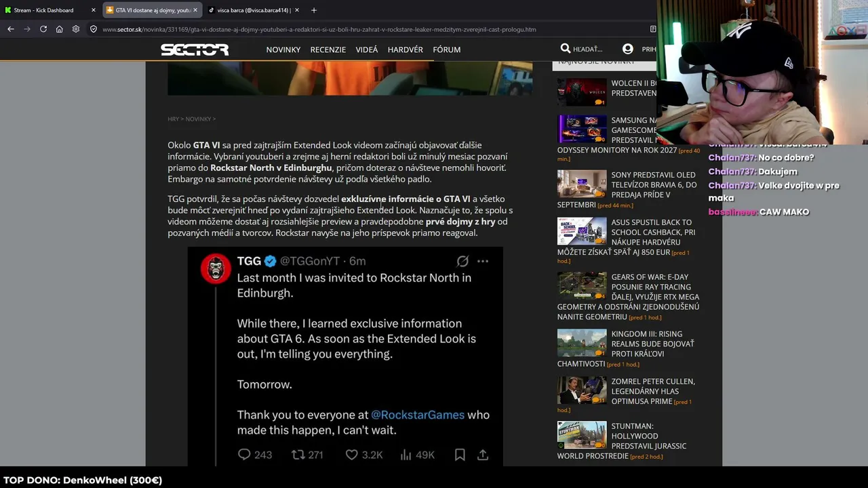Click the 'basslineee' chat username

pos(732,212)
